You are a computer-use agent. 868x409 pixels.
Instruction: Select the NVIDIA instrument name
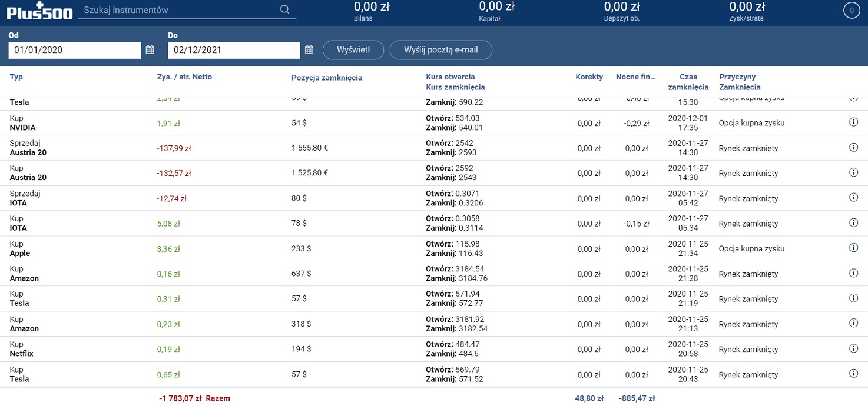23,128
